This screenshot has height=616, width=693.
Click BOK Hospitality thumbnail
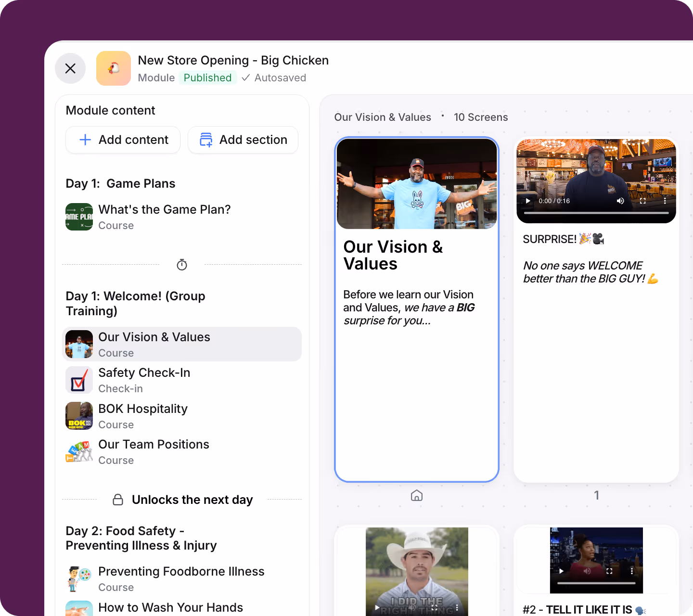click(x=79, y=416)
